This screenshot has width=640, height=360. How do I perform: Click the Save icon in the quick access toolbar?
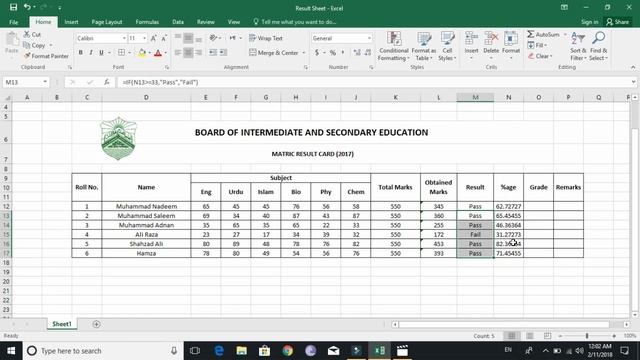(13, 7)
